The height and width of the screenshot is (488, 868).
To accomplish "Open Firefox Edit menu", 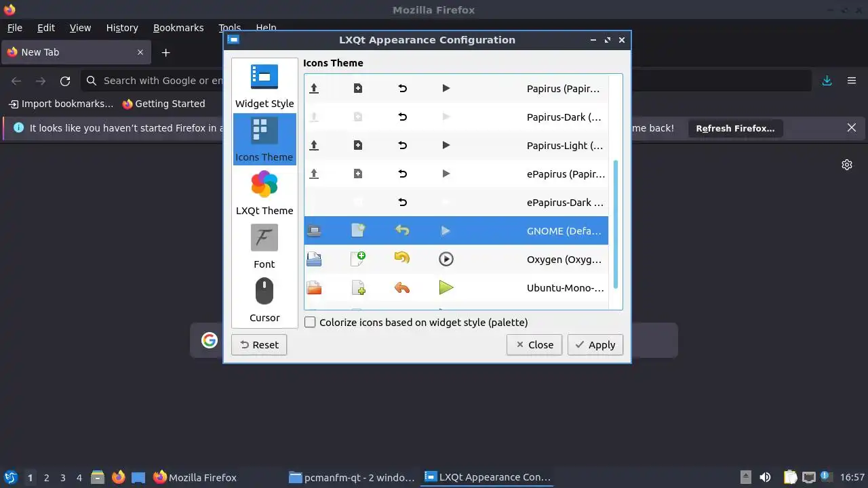I will (46, 28).
